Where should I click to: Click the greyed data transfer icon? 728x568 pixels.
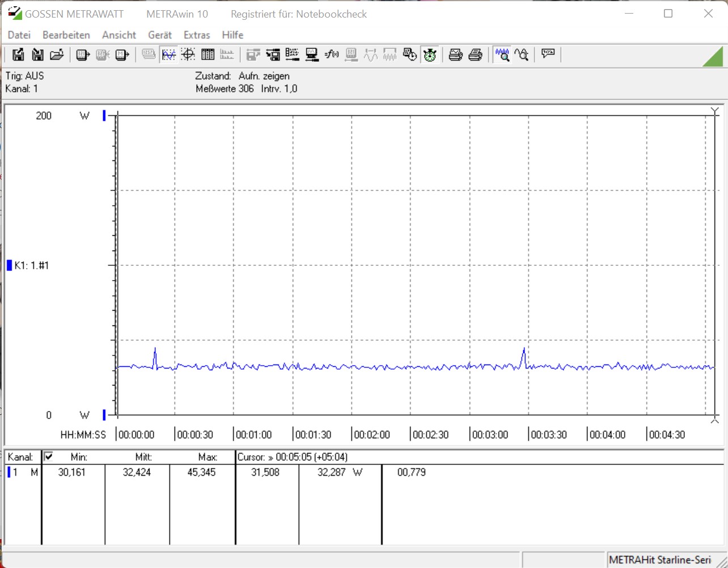[253, 55]
